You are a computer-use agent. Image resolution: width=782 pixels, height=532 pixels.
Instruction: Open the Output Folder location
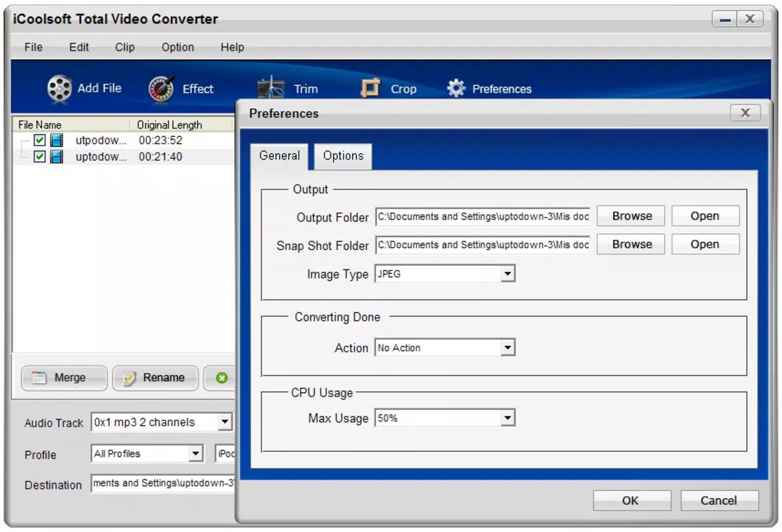[x=705, y=216]
